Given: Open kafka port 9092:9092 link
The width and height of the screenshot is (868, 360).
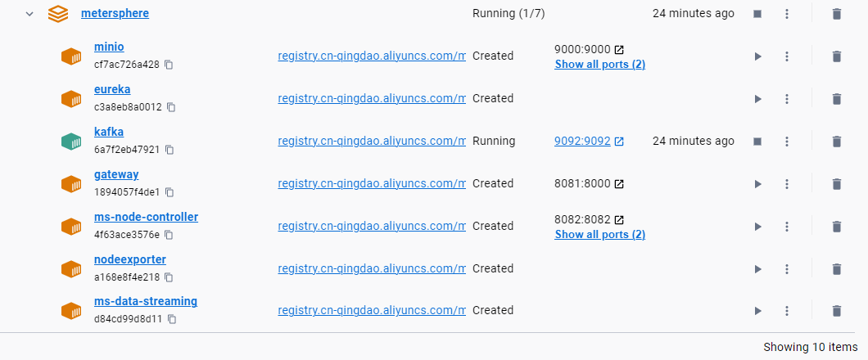Looking at the screenshot, I should [x=582, y=141].
